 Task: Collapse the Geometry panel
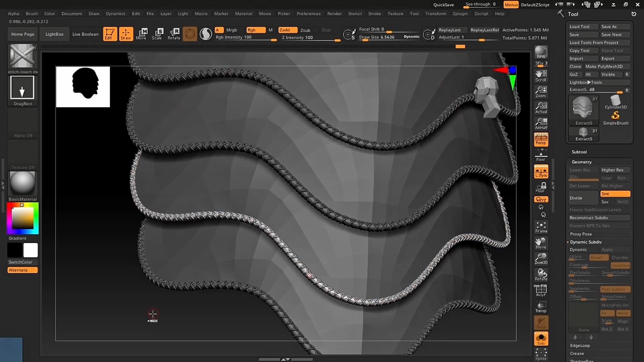tap(581, 162)
